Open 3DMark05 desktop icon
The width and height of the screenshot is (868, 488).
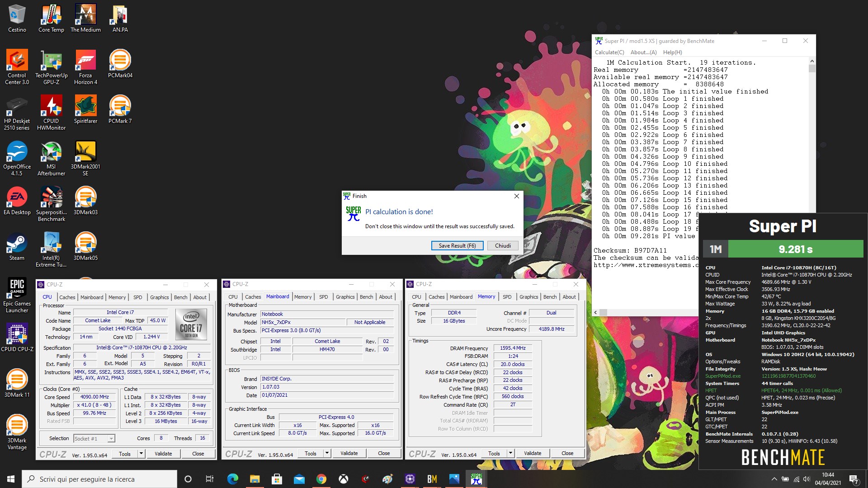coord(85,246)
